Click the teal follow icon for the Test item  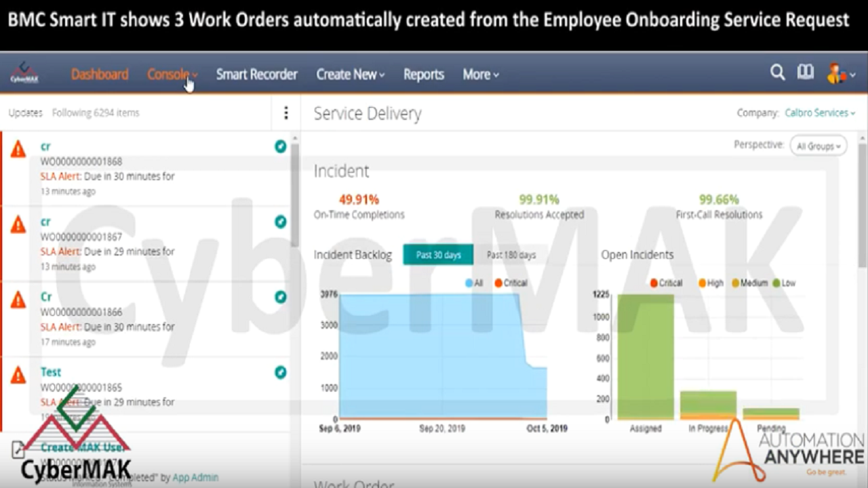coord(281,372)
